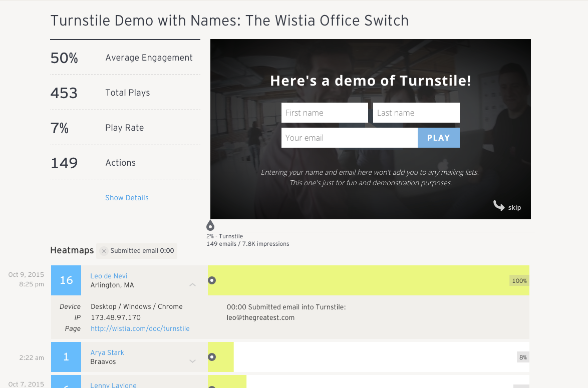Click the Heatmaps heading
Screen dimensions: 588x388
coord(72,250)
